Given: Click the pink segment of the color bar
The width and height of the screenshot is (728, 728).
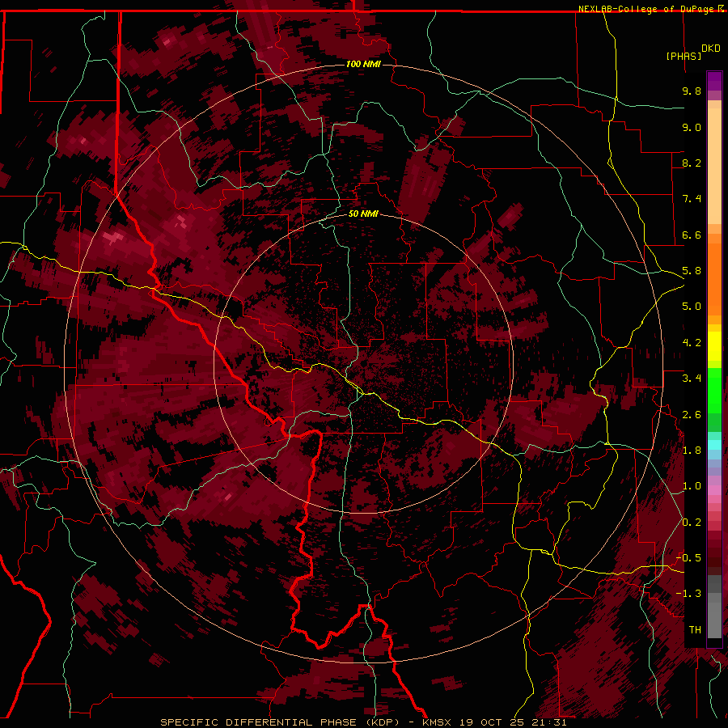Looking at the screenshot, I should pyautogui.click(x=714, y=490).
